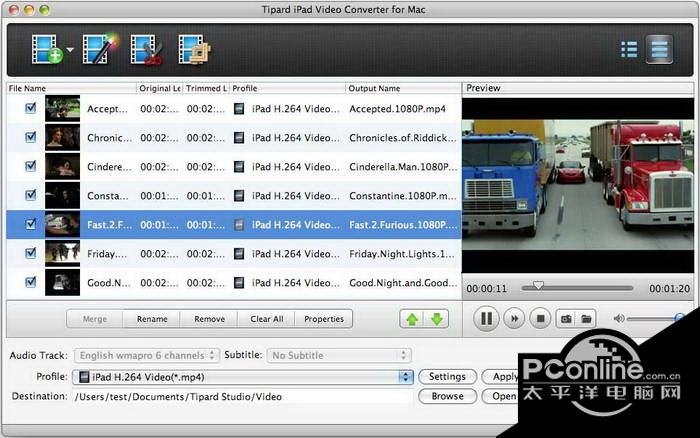Viewport: 700px width, 438px height.
Task: Select the Chronicles of Riddick thumbnail
Action: [x=62, y=137]
